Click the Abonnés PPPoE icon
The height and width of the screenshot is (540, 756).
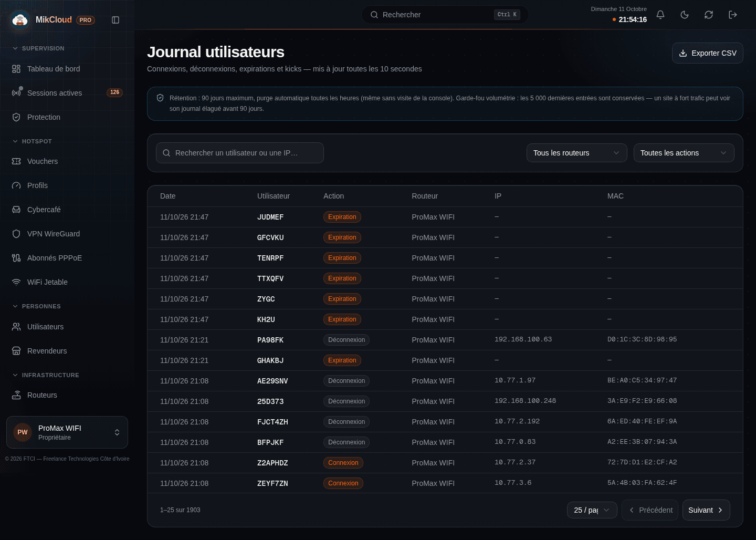click(x=16, y=258)
